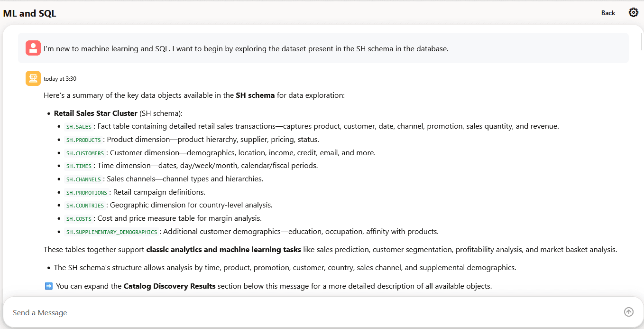Select the SH.TIMES table tag
Image resolution: width=644 pixels, height=329 pixels.
[79, 166]
